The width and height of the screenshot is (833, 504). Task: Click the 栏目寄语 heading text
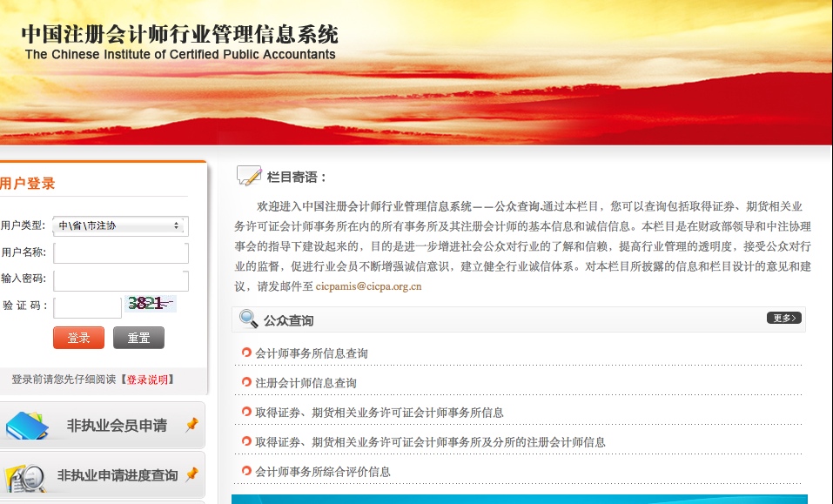click(x=296, y=178)
